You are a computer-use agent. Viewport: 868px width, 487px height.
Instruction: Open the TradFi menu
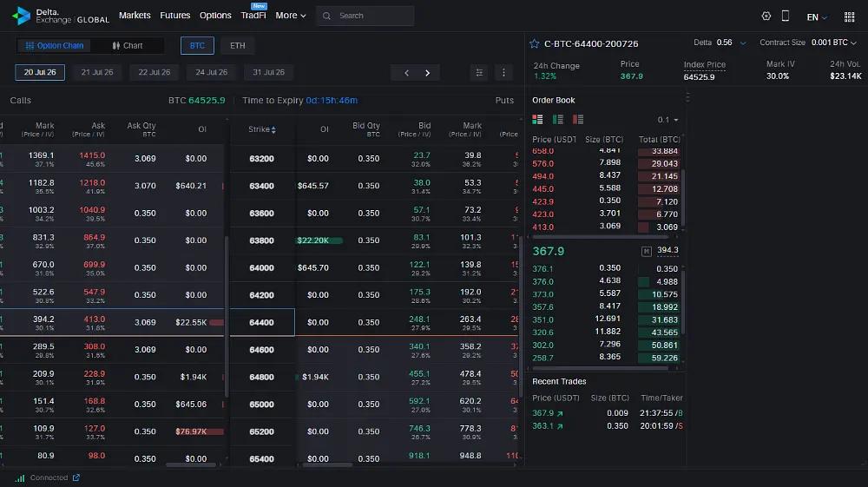(253, 16)
